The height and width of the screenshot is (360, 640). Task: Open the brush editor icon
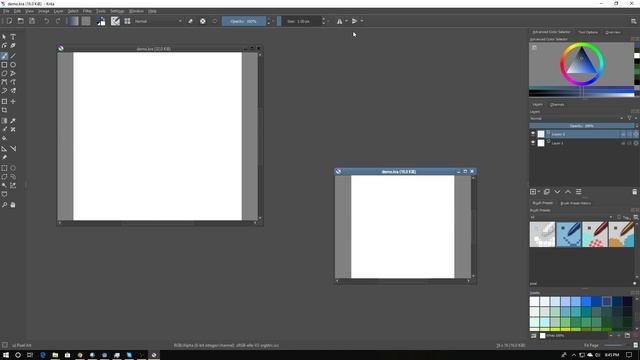116,21
